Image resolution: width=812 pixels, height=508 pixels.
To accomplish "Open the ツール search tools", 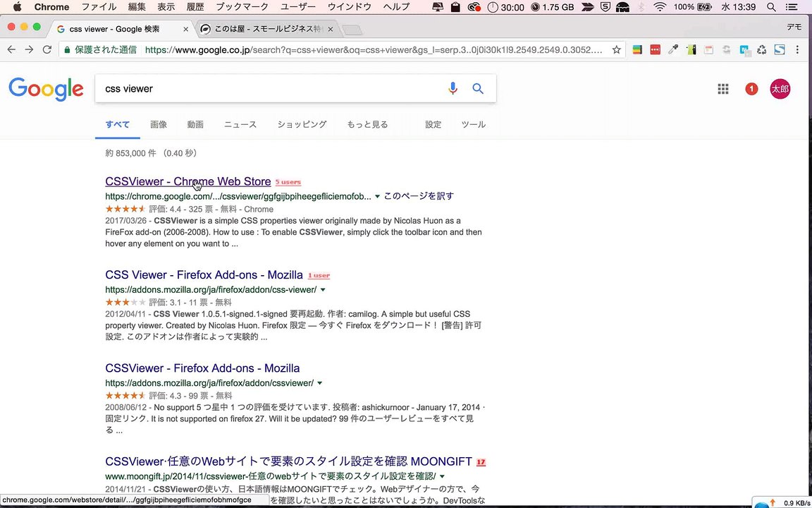I will point(474,124).
